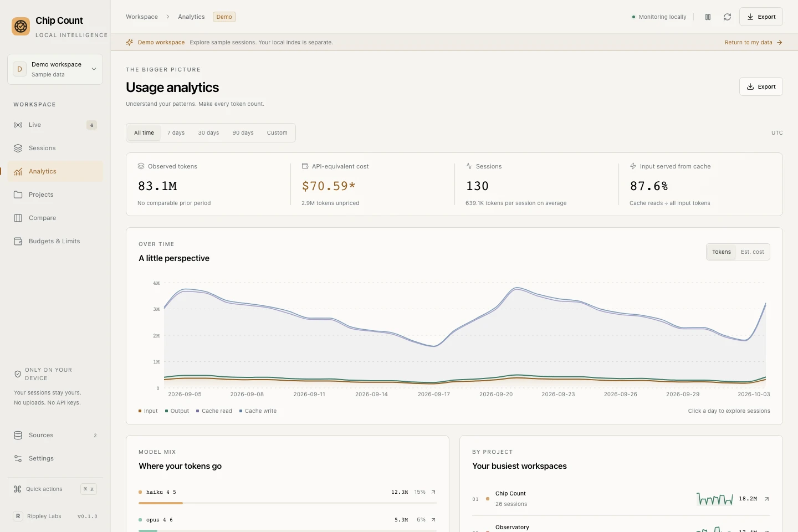Click the refresh icon in top bar
This screenshot has height=532, width=798.
[x=727, y=17]
